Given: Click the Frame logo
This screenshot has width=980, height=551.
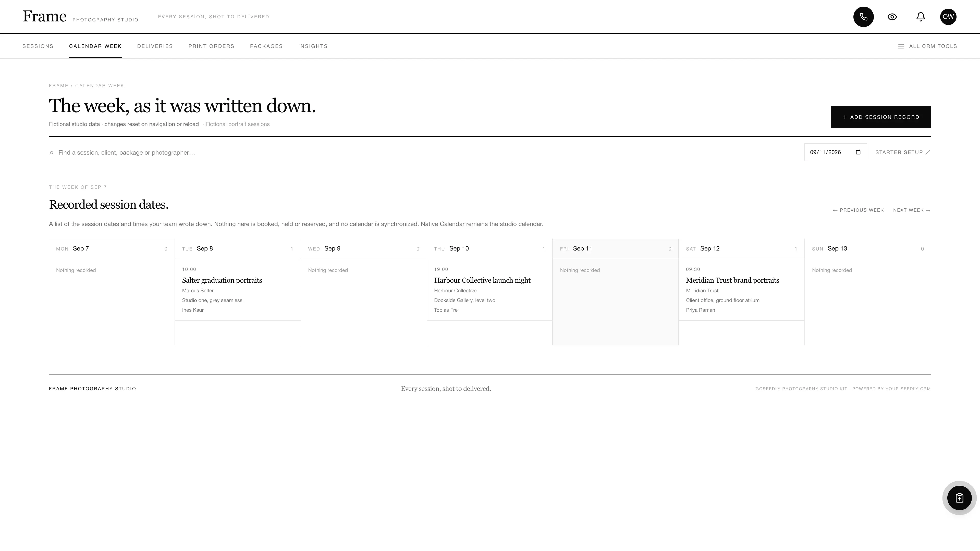Looking at the screenshot, I should [44, 16].
